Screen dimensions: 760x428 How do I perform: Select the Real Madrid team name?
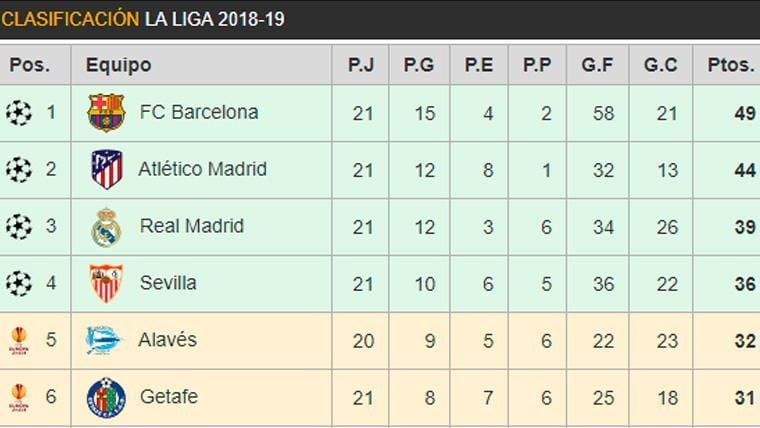click(192, 226)
